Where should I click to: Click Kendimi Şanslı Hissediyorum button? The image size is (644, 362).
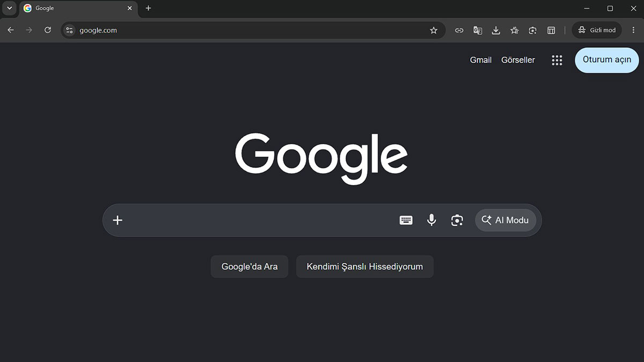pyautogui.click(x=365, y=267)
